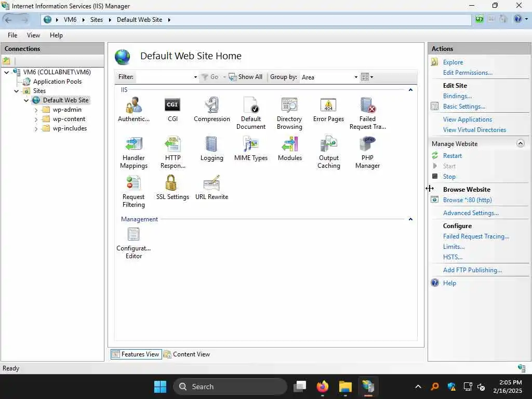This screenshot has width=532, height=399.
Task: Open Request Filtering feature
Action: pos(134,191)
